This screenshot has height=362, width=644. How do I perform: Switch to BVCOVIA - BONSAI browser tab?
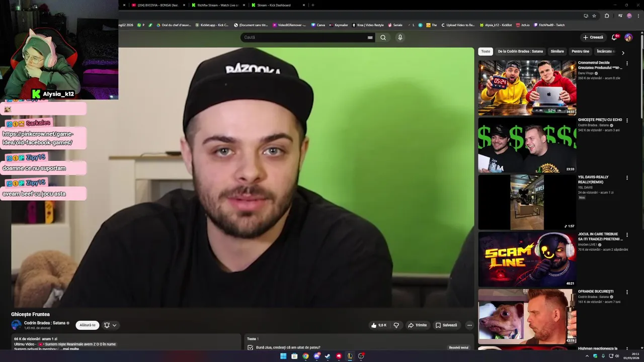click(x=157, y=5)
